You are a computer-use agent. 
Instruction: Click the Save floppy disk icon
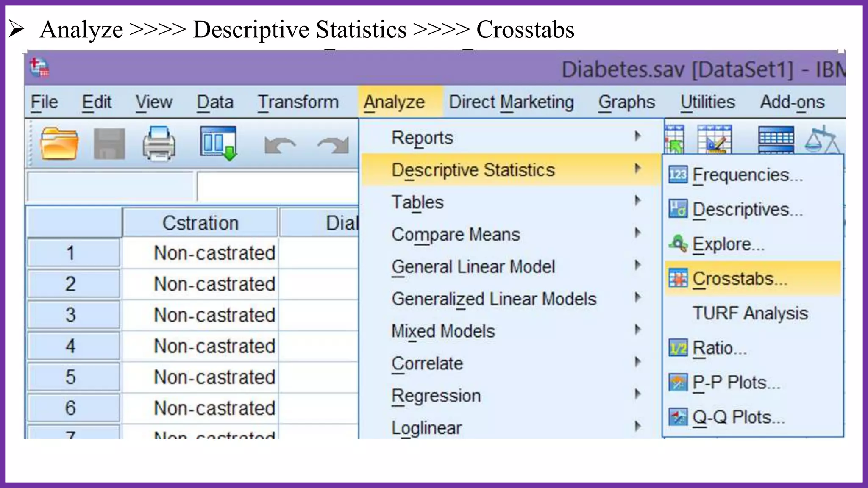coord(109,144)
